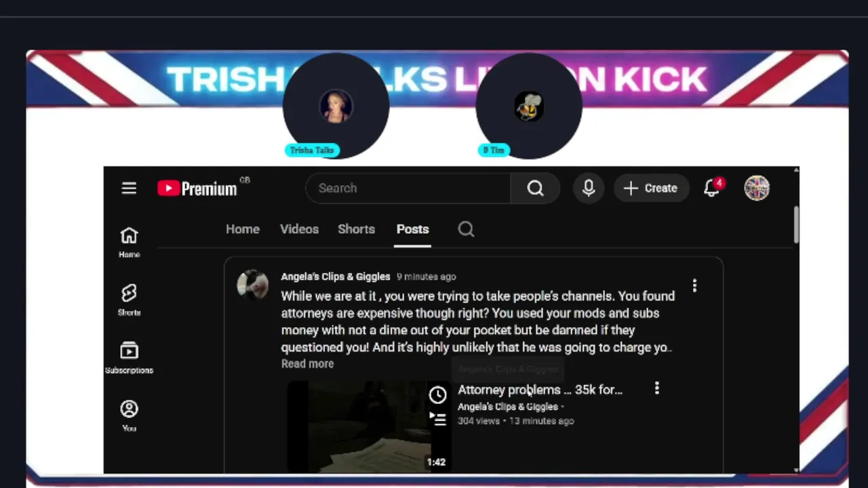Select the Posts channel tab
The height and width of the screenshot is (488, 868).
[412, 229]
